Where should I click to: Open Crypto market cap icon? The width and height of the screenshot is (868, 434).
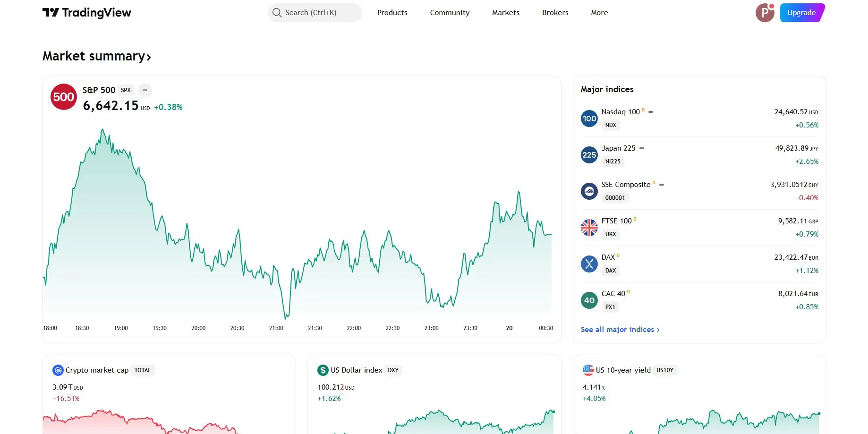(x=58, y=370)
